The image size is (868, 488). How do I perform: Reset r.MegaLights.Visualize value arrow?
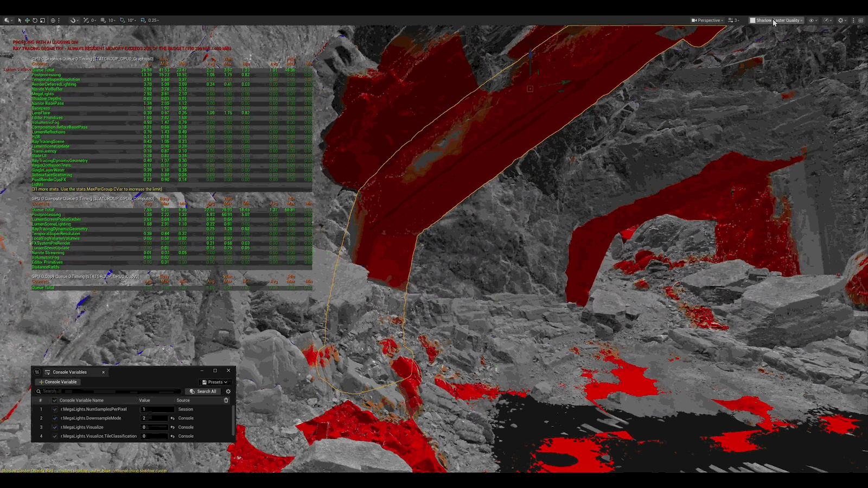173,427
